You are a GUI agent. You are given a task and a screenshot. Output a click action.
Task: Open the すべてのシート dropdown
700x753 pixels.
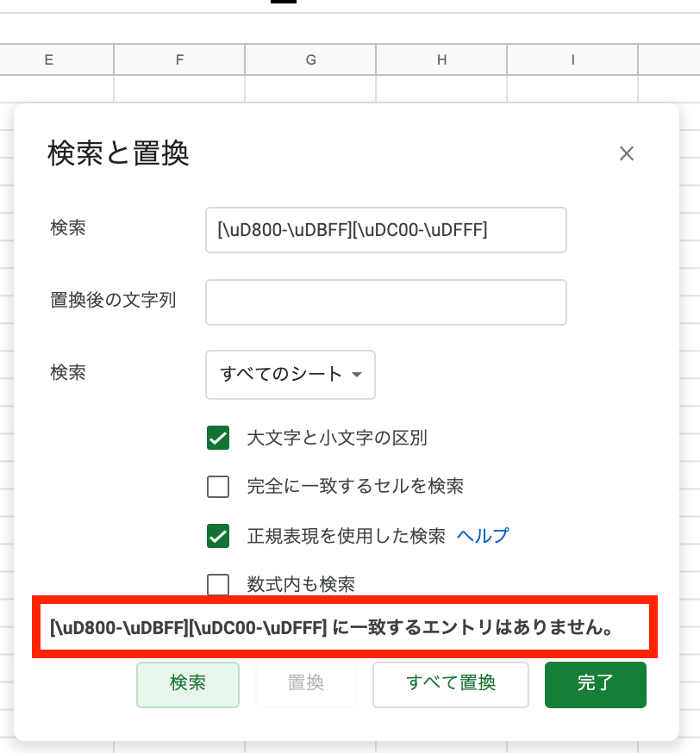coord(290,375)
